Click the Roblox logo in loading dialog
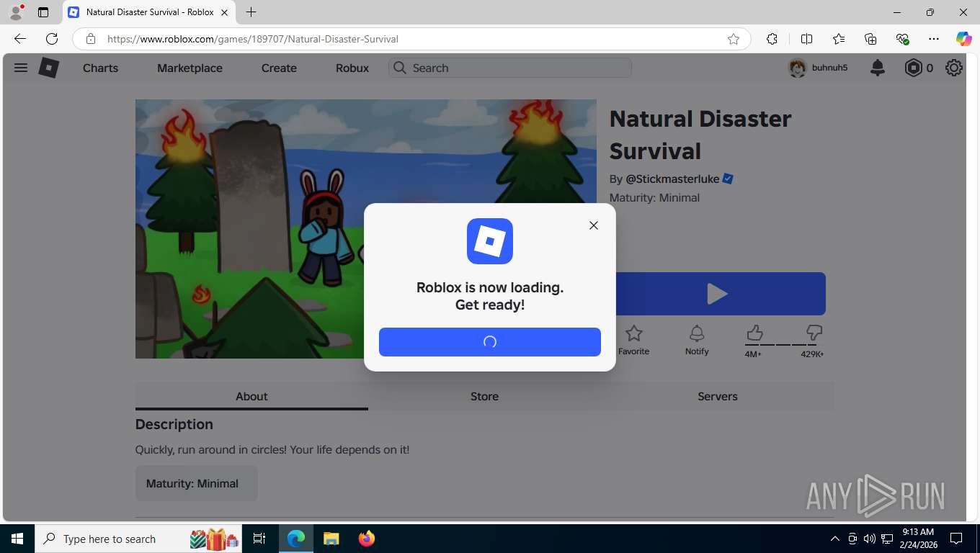 [x=490, y=241]
